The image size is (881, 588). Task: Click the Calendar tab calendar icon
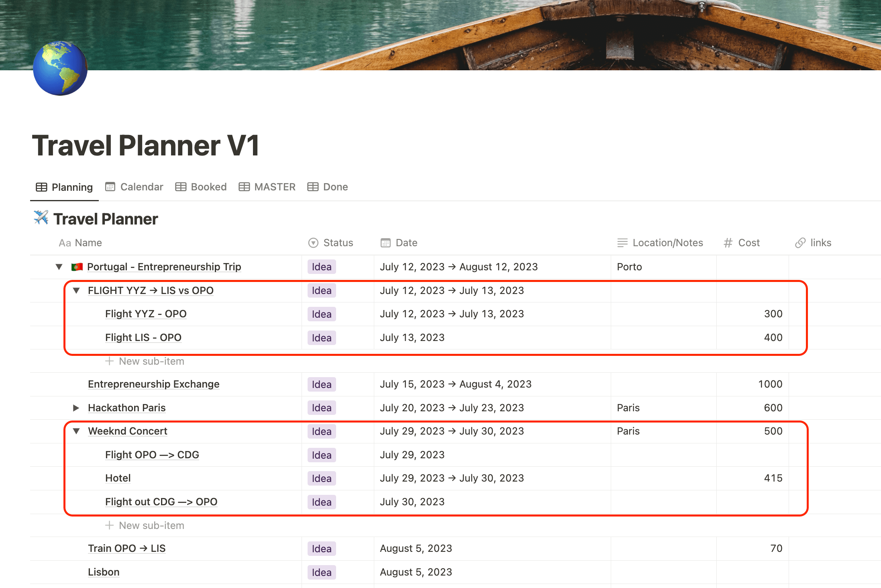click(x=110, y=187)
